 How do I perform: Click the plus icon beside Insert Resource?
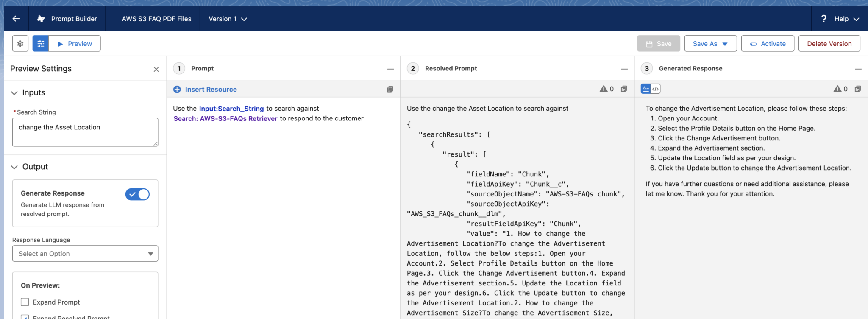[177, 90]
